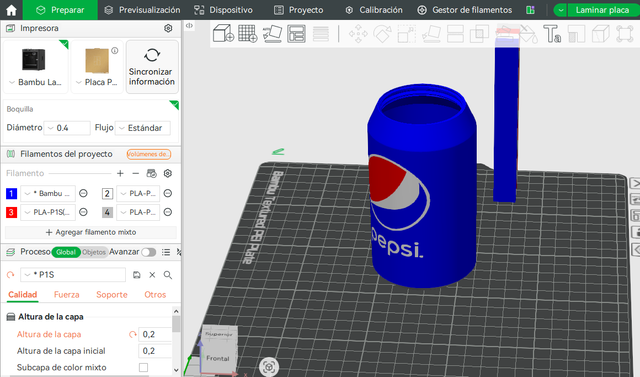
Task: Click the Add plate grid icon
Action: pos(248,33)
